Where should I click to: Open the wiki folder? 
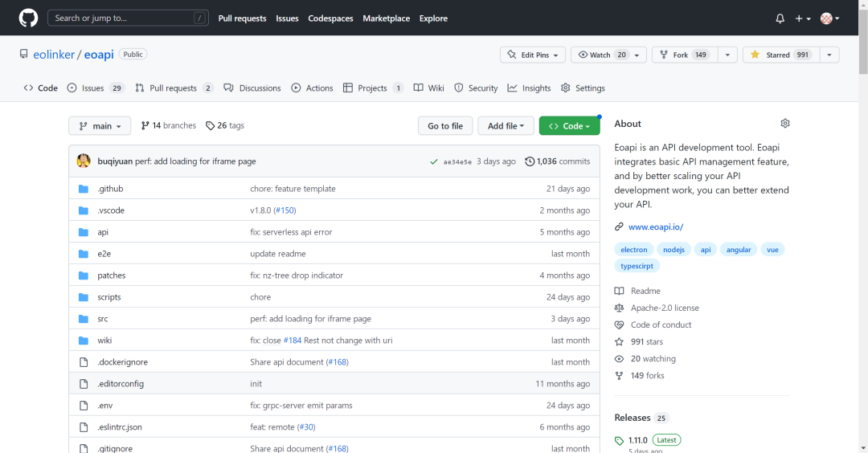pyautogui.click(x=104, y=341)
